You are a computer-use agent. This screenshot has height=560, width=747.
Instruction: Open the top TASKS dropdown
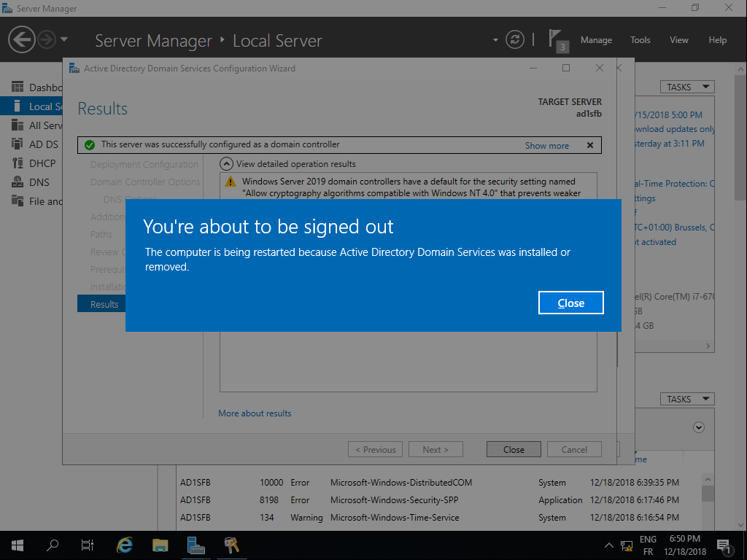tap(686, 87)
